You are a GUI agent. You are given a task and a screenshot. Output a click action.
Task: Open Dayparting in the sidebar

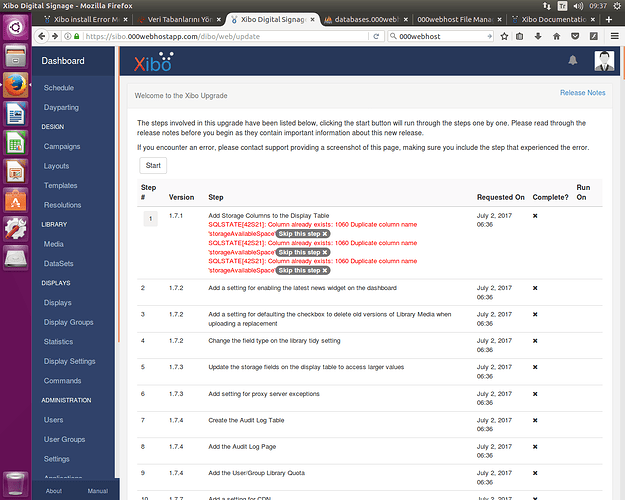pos(61,107)
